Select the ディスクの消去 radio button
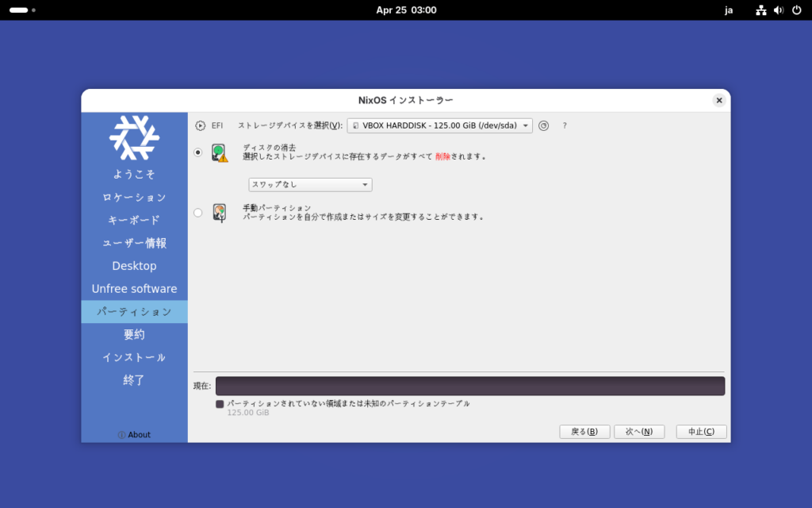Image resolution: width=812 pixels, height=508 pixels. 198,152
